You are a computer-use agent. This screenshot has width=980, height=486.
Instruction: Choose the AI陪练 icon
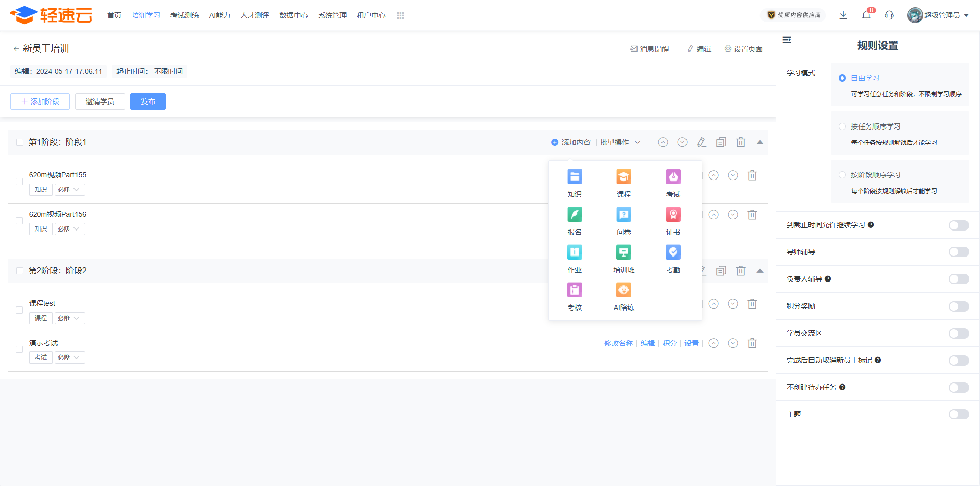(623, 290)
